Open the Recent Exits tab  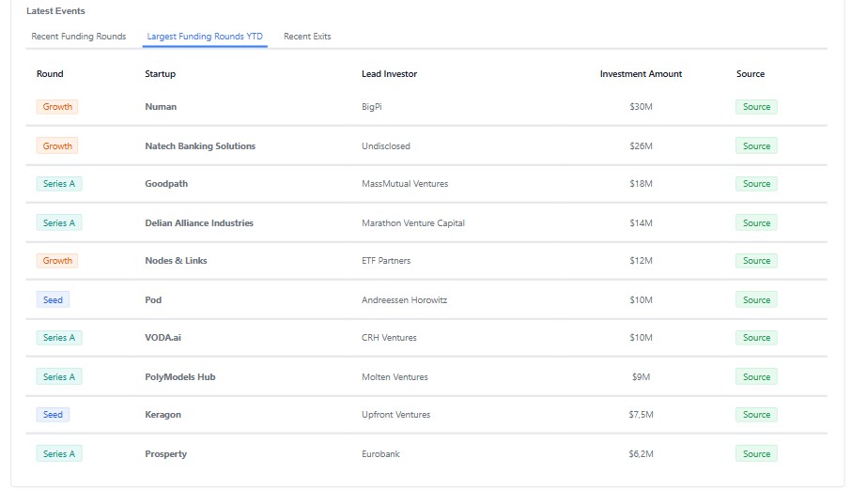pos(307,37)
